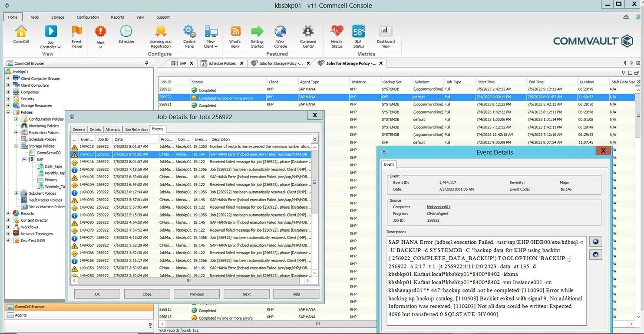Close the Schedule Policies tab
The height and width of the screenshot is (334, 644).
242,63
